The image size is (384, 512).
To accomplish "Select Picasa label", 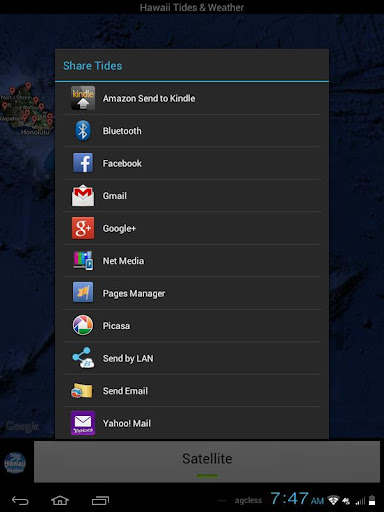I will (x=116, y=326).
